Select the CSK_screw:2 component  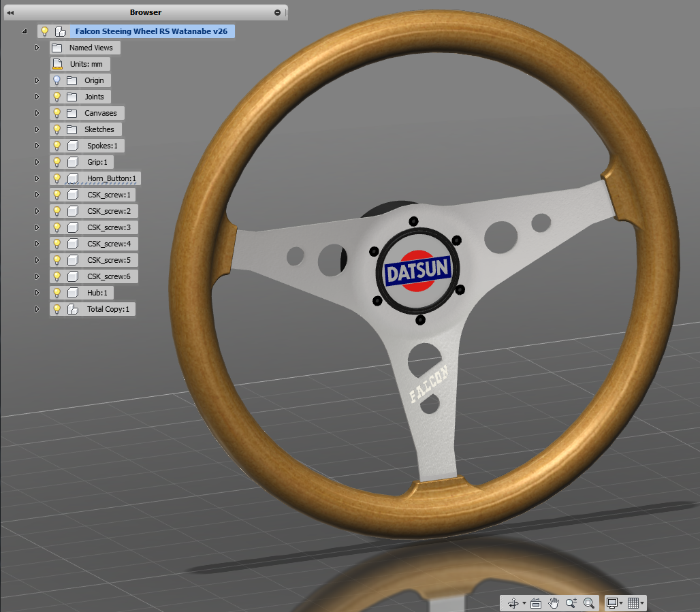click(109, 211)
